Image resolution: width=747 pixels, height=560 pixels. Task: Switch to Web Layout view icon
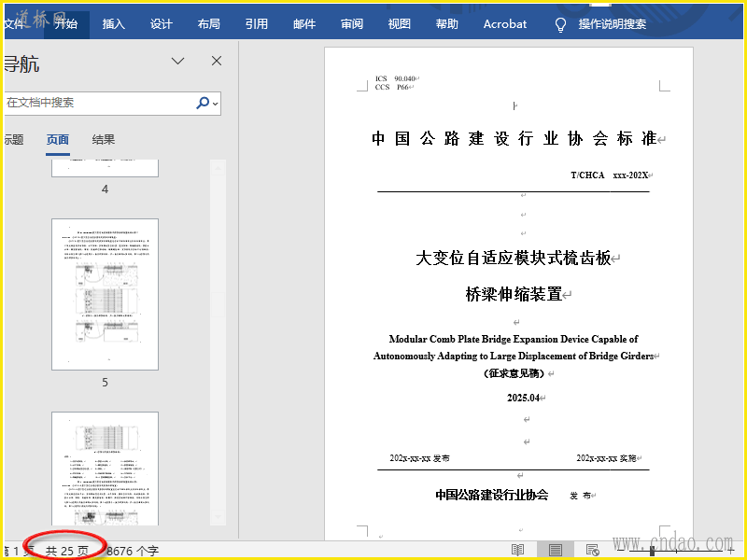tap(592, 550)
